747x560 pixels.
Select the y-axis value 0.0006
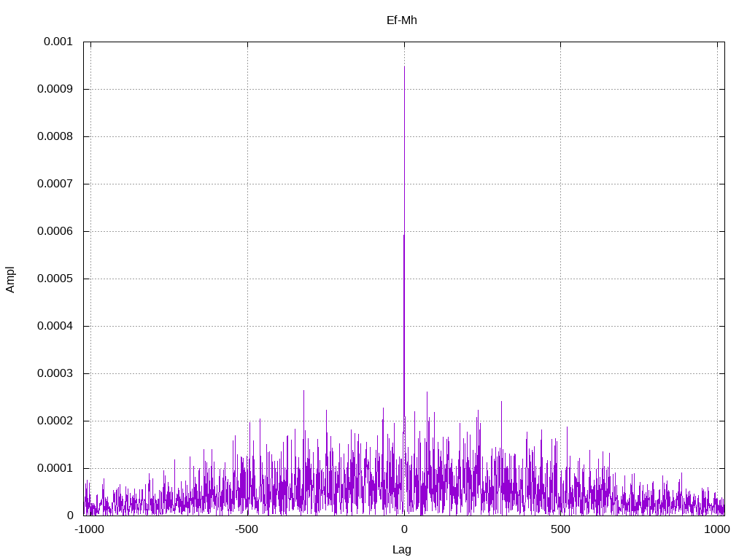[x=55, y=231]
